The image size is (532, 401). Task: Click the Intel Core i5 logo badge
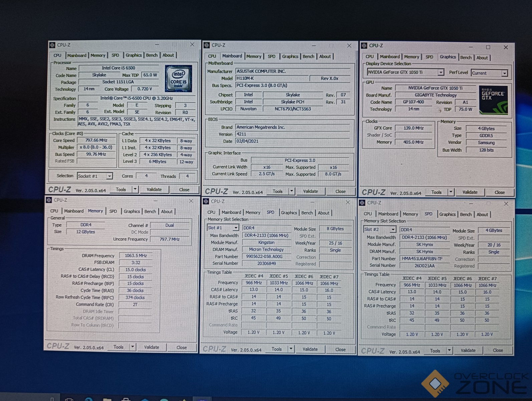point(178,79)
